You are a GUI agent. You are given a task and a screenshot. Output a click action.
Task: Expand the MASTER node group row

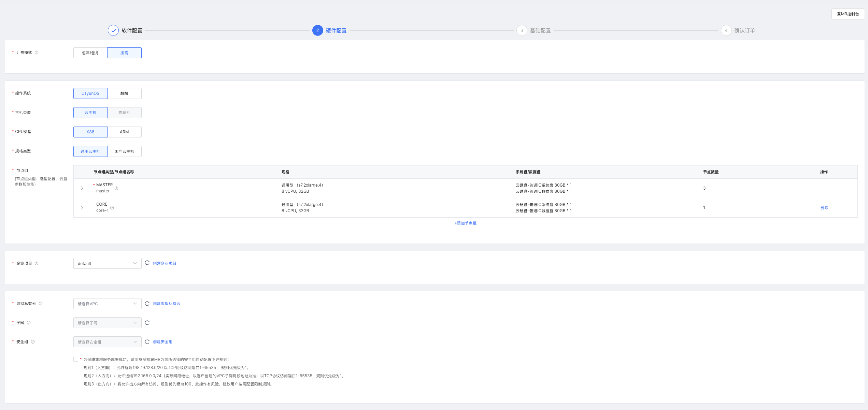coord(82,188)
